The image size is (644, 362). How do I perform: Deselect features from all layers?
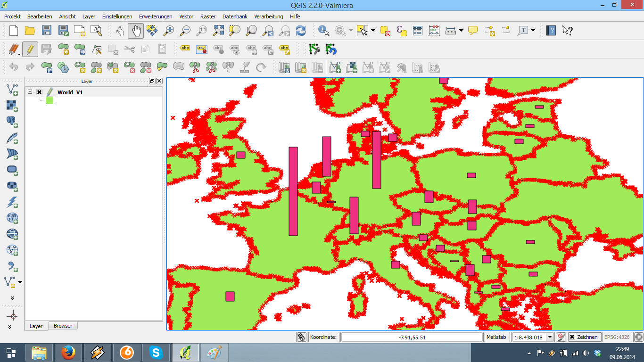pos(385,31)
